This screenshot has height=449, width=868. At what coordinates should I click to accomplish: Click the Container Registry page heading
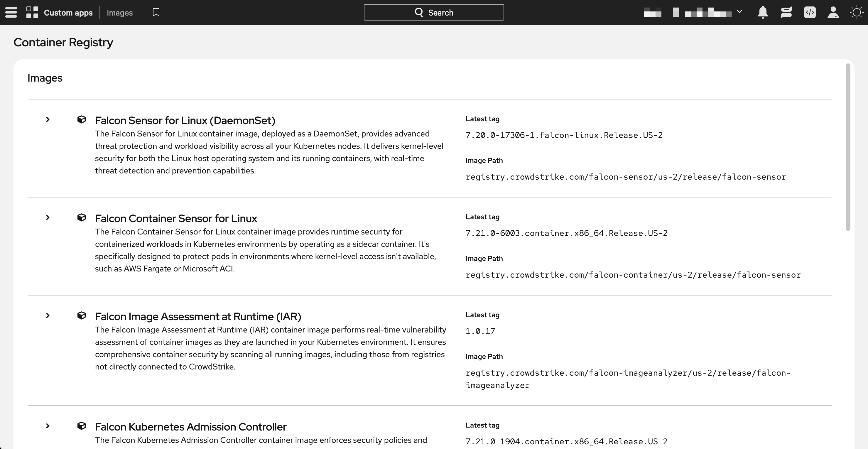click(63, 43)
